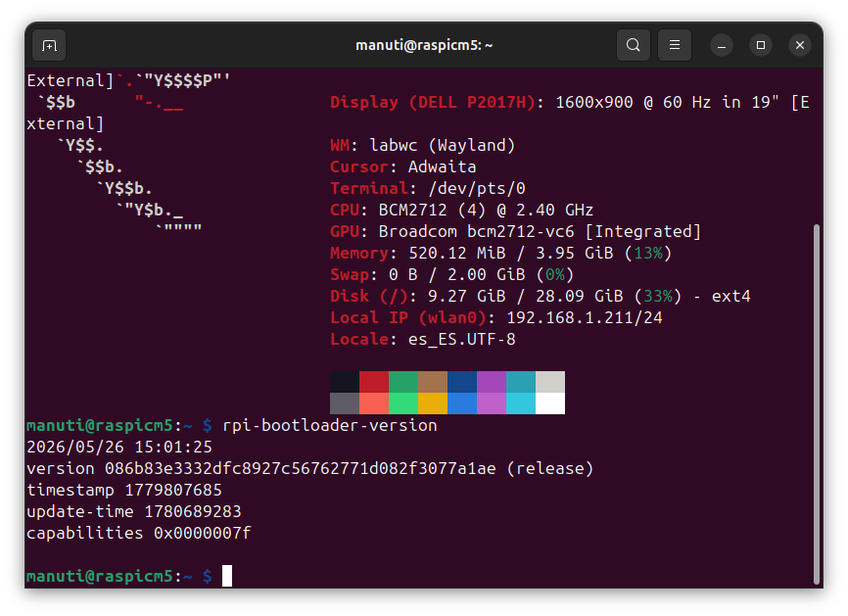The image size is (848, 616).
Task: Click the resolution 1600x900 @ 60 Hz
Action: pyautogui.click(x=634, y=102)
